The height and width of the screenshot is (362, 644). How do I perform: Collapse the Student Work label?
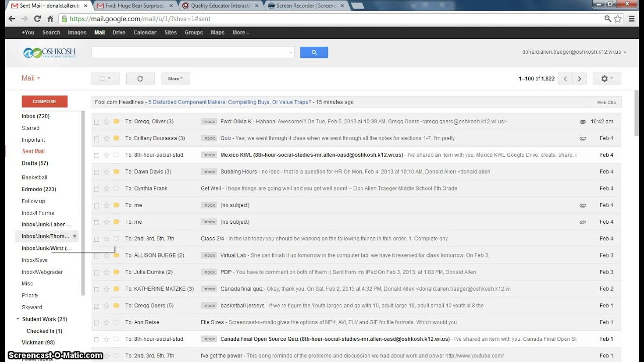[18, 319]
